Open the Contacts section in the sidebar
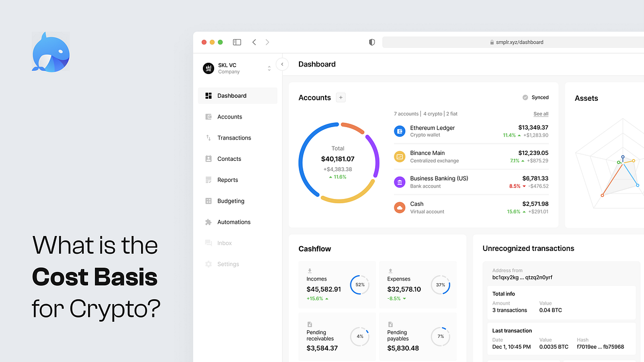The height and width of the screenshot is (362, 644). pyautogui.click(x=229, y=158)
